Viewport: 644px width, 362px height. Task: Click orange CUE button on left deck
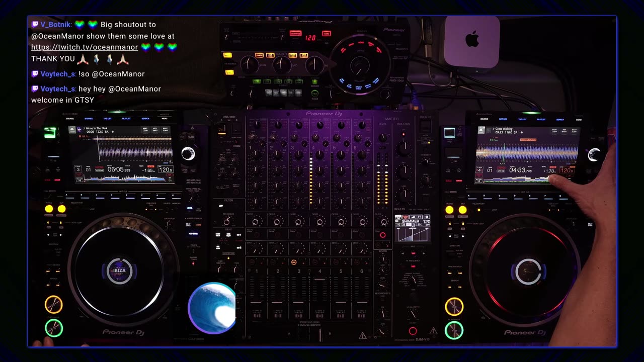tap(54, 304)
